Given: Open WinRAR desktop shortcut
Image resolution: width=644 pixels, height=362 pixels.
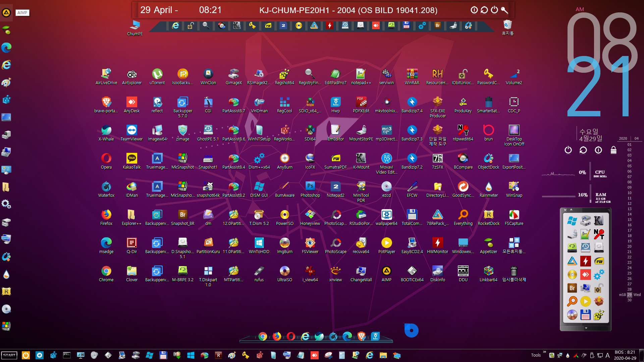Looking at the screenshot, I should (412, 76).
